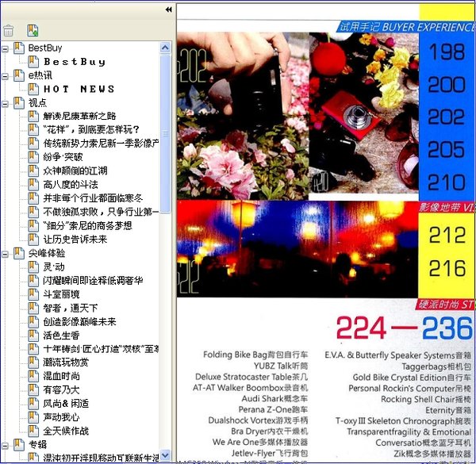Click the bookmark list scroll-up arrow
Image resolution: width=476 pixels, height=464 pixels.
pyautogui.click(x=165, y=48)
